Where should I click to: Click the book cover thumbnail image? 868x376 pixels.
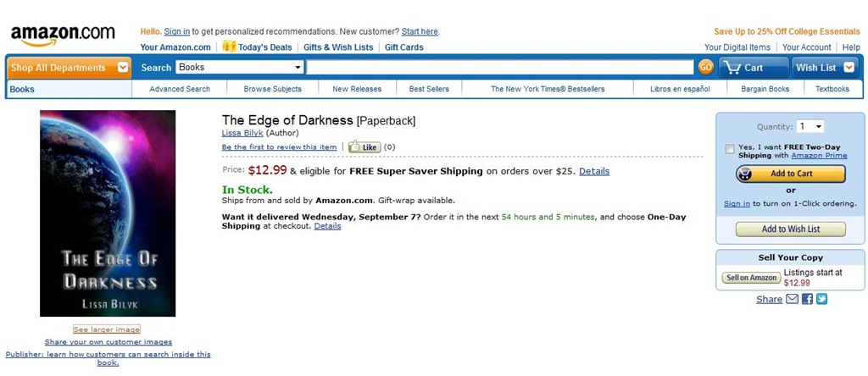click(x=108, y=213)
